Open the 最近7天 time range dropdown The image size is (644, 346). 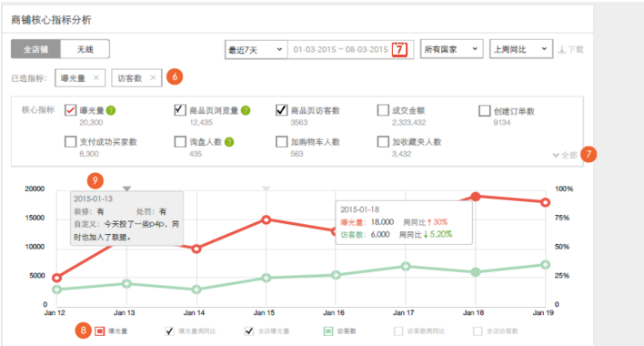pyautogui.click(x=256, y=50)
